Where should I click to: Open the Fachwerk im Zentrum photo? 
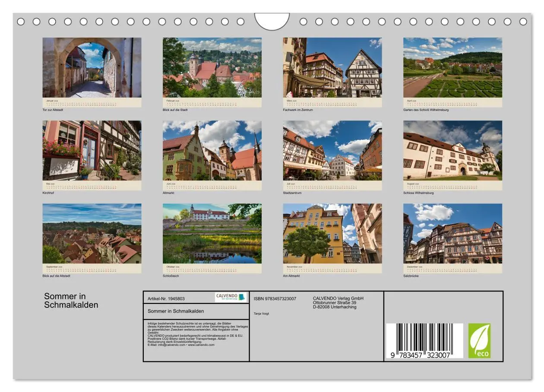pos(332,67)
